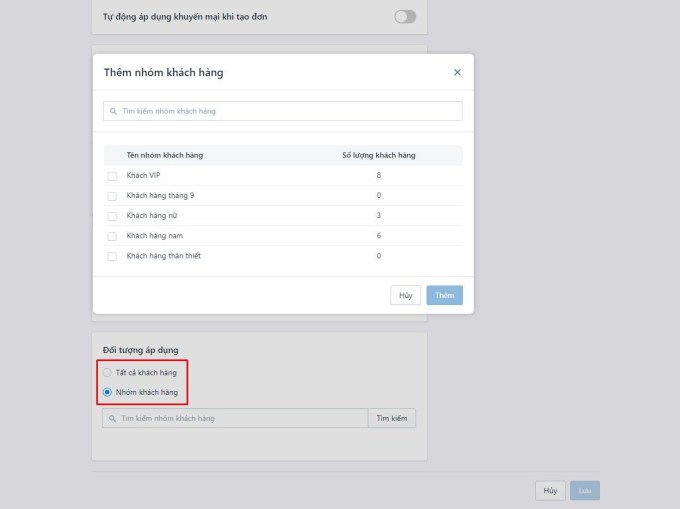
Task: Click the Lưu save button
Action: pyautogui.click(x=585, y=491)
